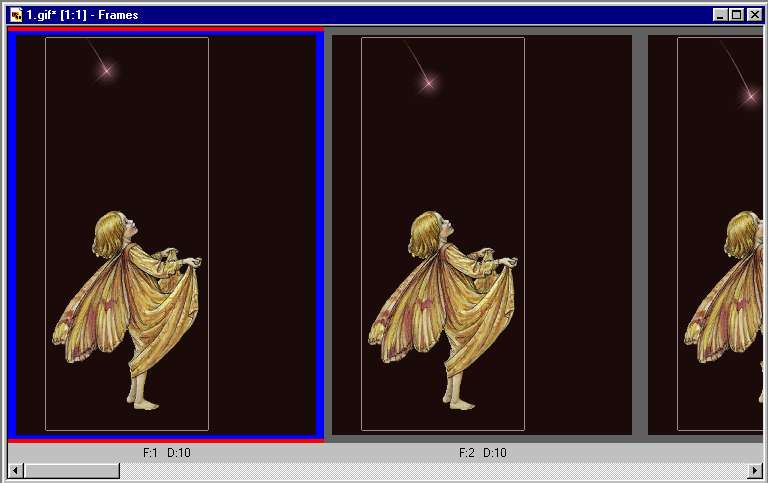Click the left scroll arrow of frames scrollbar
The image size is (768, 483).
click(16, 471)
